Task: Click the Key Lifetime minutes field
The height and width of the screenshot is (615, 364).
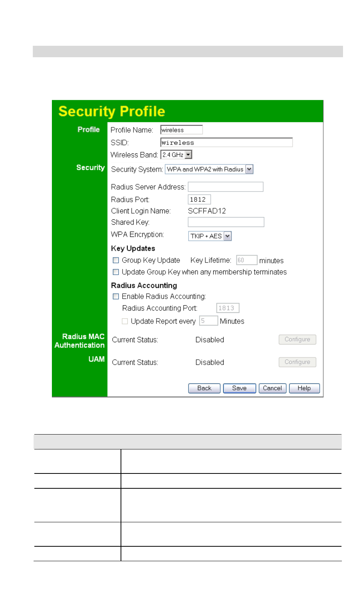Action: (x=246, y=260)
